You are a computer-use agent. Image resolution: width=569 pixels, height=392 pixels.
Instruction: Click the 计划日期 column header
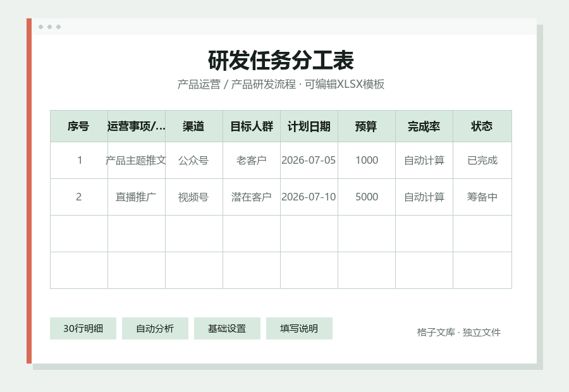pyautogui.click(x=309, y=126)
